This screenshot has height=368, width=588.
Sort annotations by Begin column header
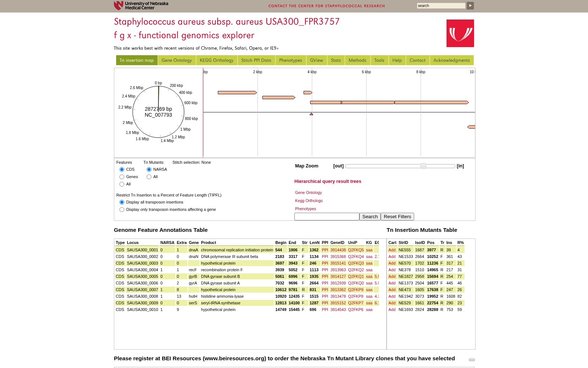coord(281,243)
